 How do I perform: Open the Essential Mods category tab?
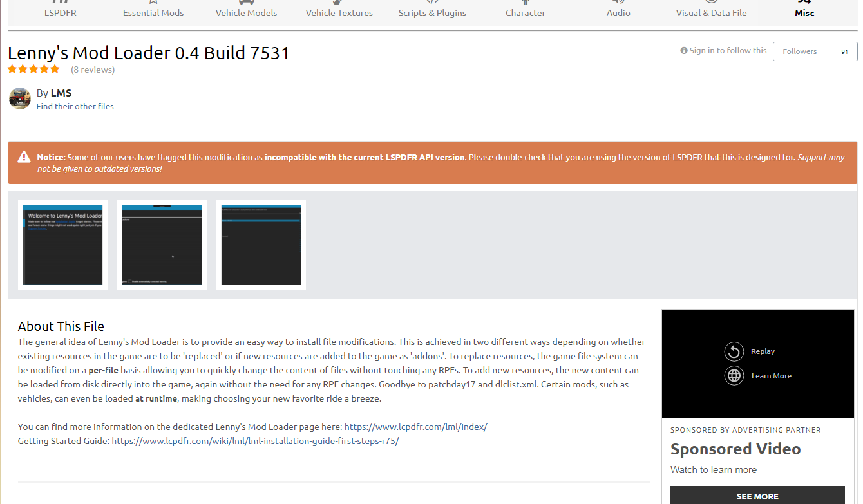pyautogui.click(x=153, y=12)
